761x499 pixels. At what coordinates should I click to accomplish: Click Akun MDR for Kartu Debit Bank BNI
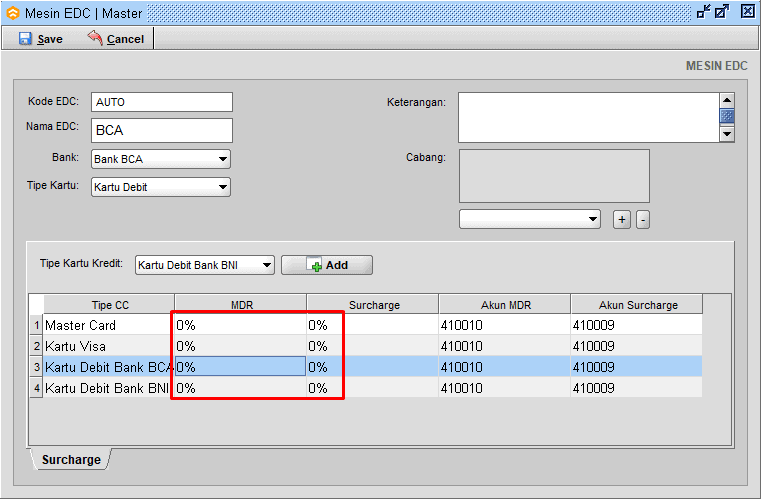tap(505, 388)
